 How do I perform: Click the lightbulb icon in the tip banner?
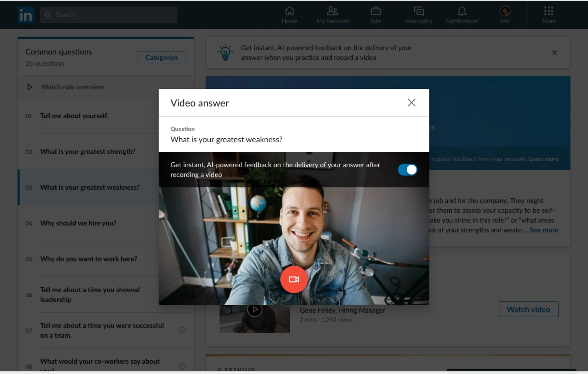225,52
